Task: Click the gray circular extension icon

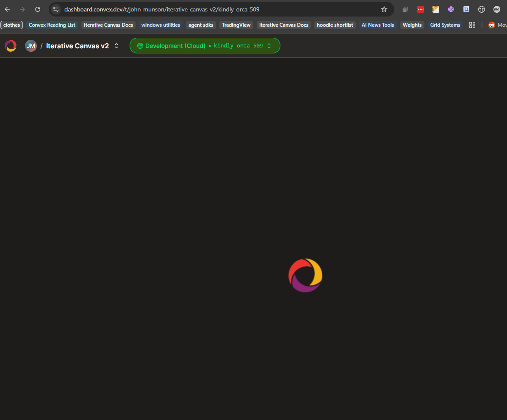Action: click(x=482, y=9)
